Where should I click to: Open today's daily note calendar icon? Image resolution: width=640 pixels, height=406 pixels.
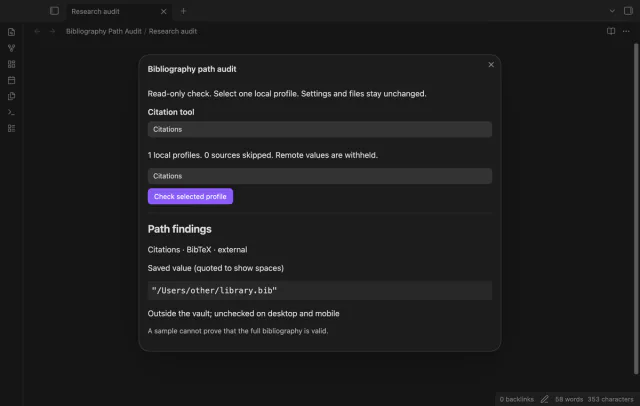click(x=11, y=80)
